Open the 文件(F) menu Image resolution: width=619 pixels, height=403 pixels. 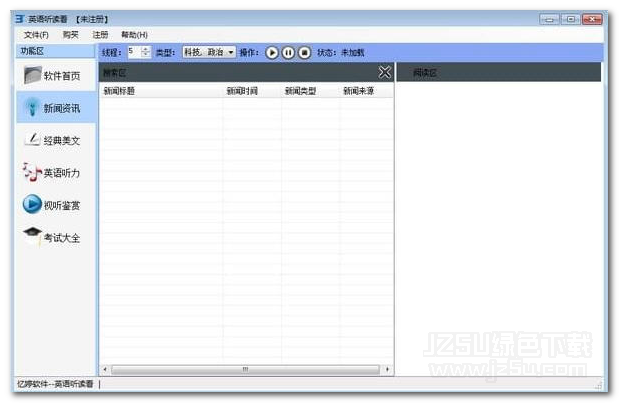click(x=36, y=35)
